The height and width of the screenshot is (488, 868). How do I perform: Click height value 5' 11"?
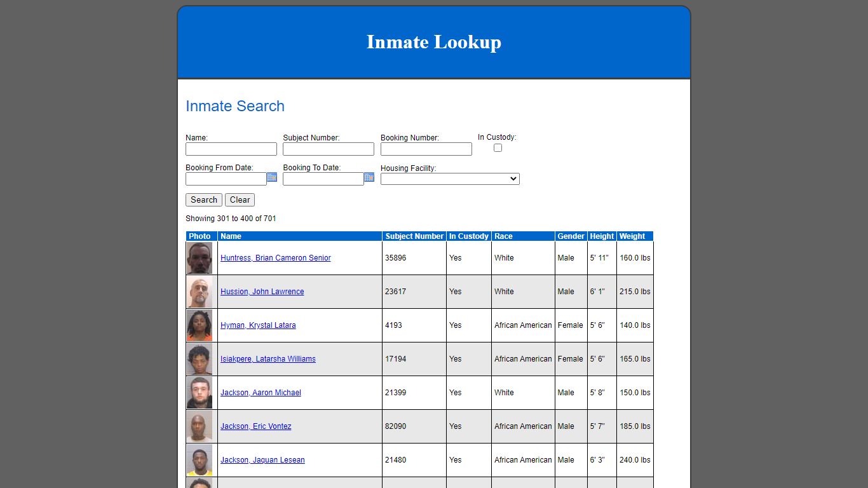599,258
